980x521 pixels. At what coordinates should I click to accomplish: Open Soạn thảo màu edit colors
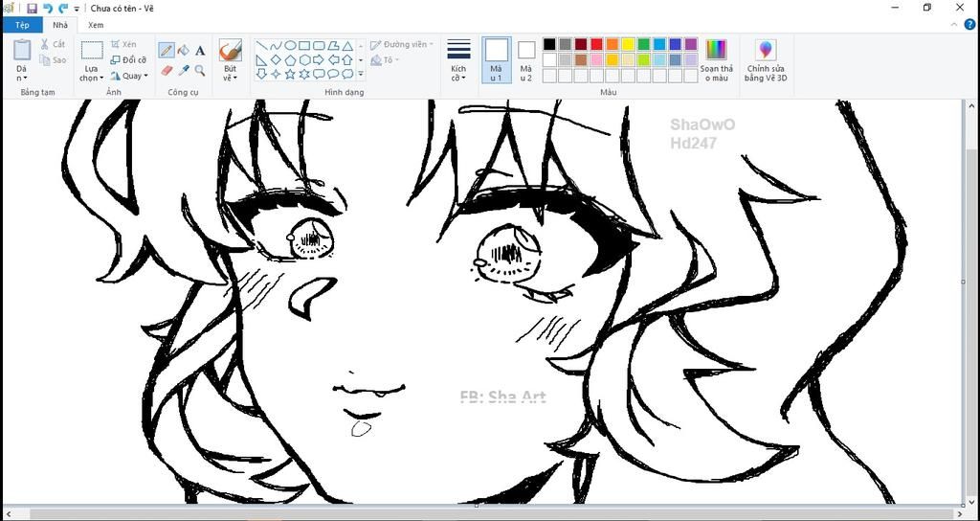[x=716, y=60]
